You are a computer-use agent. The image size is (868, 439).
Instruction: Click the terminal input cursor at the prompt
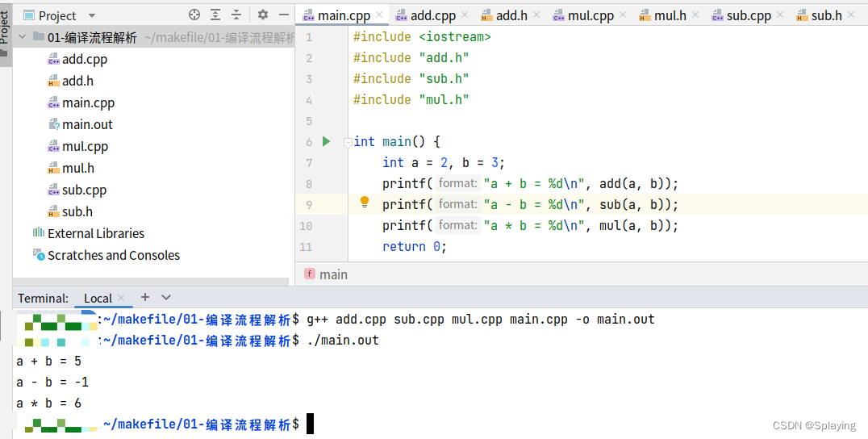310,424
